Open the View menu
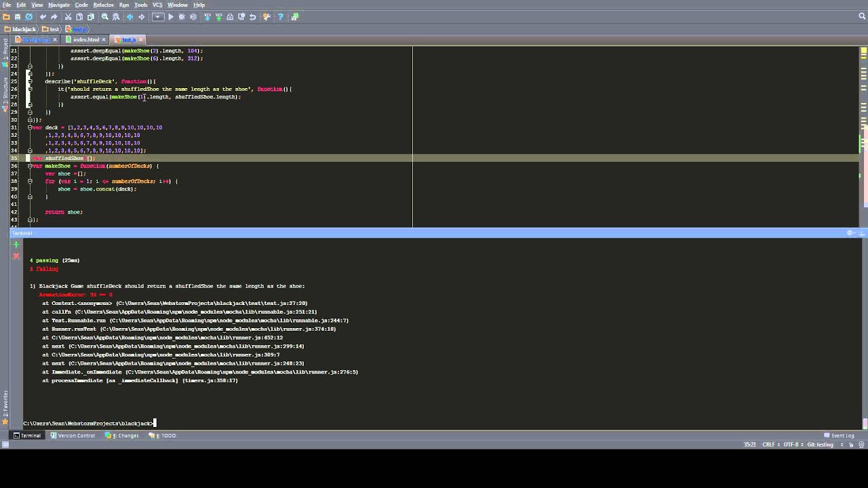Viewport: 868px width, 488px height. pos(37,5)
